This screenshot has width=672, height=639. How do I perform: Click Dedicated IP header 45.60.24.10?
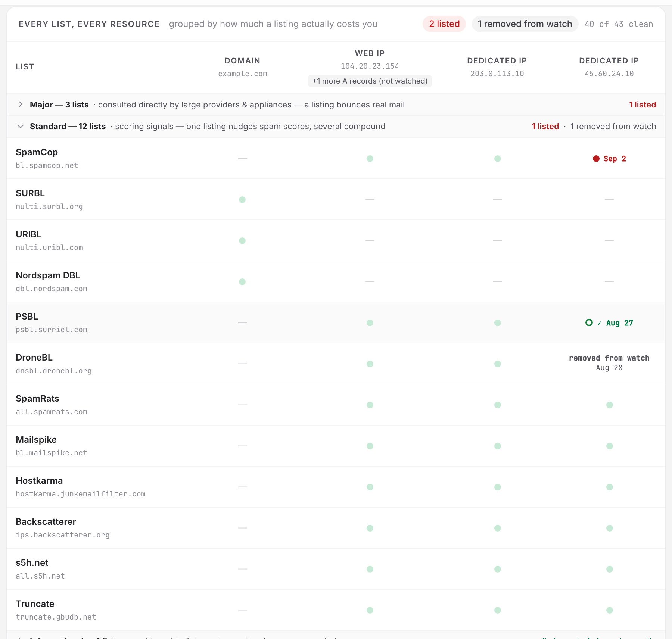click(609, 67)
